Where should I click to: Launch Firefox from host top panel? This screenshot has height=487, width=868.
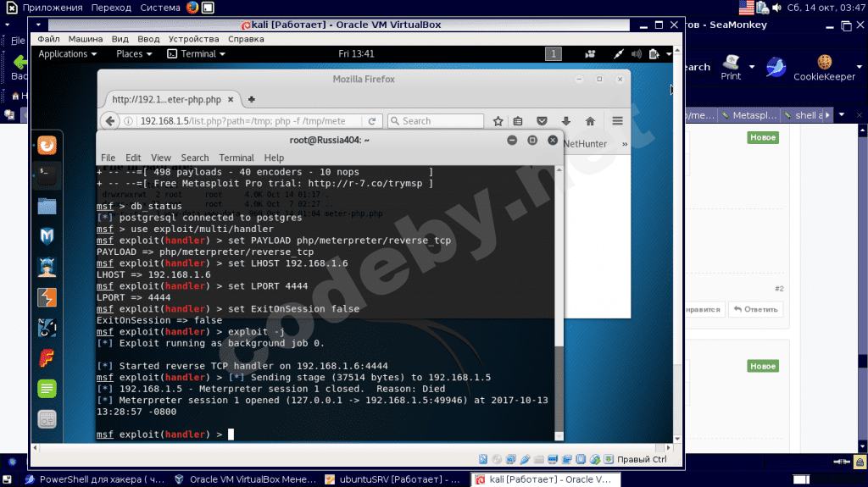[x=192, y=8]
